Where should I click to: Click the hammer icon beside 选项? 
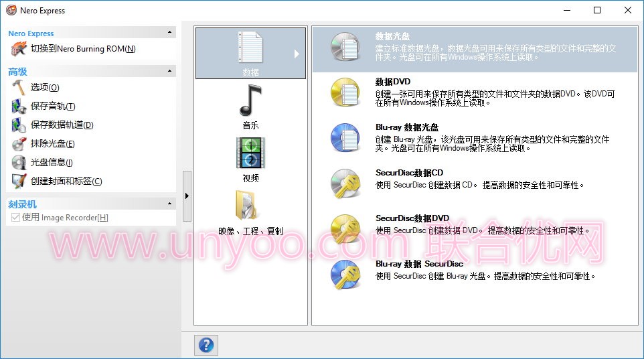point(19,88)
